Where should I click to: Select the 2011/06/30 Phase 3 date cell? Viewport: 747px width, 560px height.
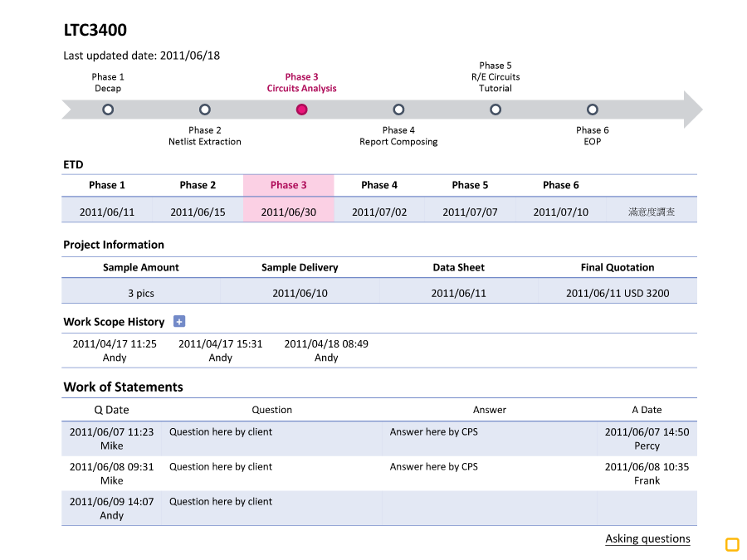pos(288,212)
